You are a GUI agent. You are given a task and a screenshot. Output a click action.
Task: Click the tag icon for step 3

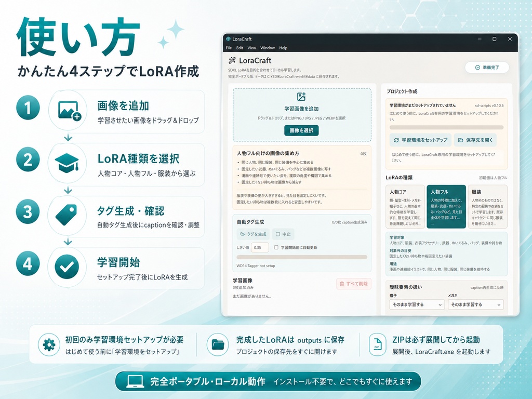(x=66, y=215)
